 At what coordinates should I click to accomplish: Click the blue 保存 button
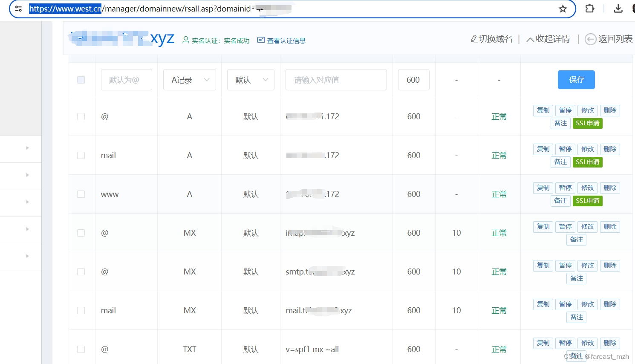(x=576, y=80)
